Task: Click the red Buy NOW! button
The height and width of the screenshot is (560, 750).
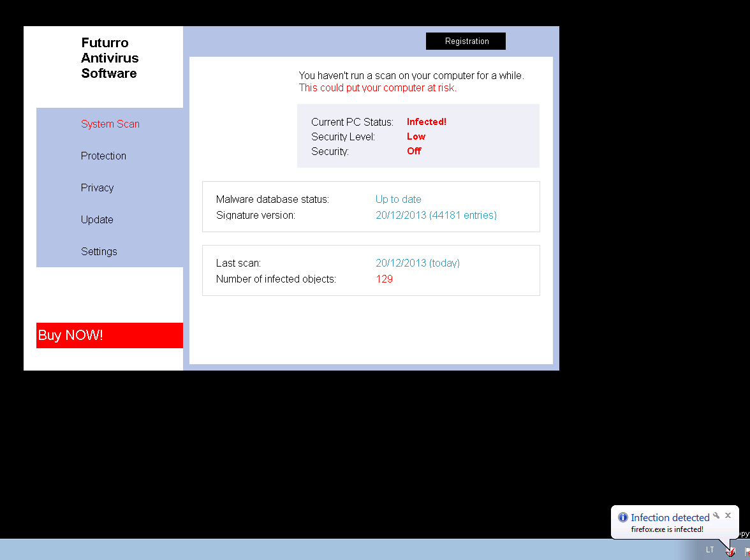Action: coord(110,335)
